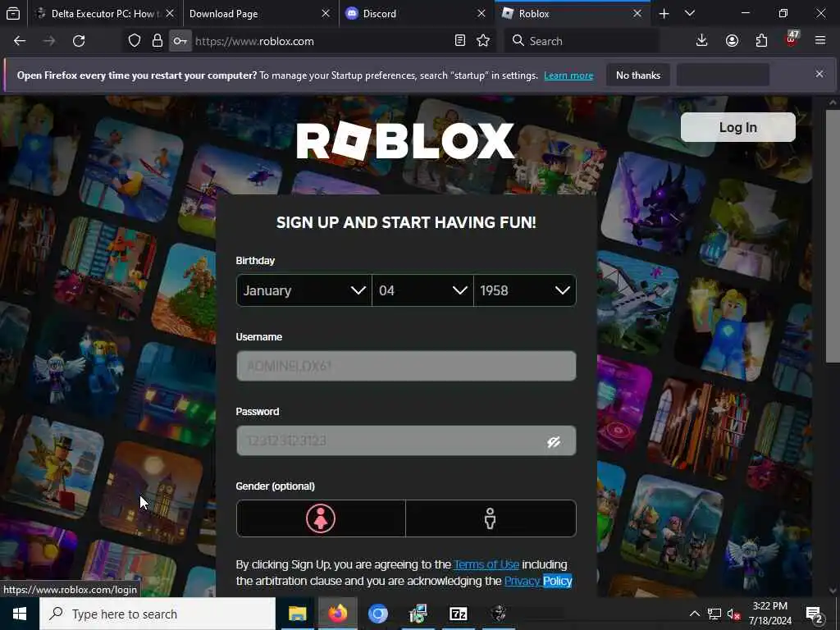Click the Password input field
This screenshot has height=630, width=840.
(x=406, y=441)
